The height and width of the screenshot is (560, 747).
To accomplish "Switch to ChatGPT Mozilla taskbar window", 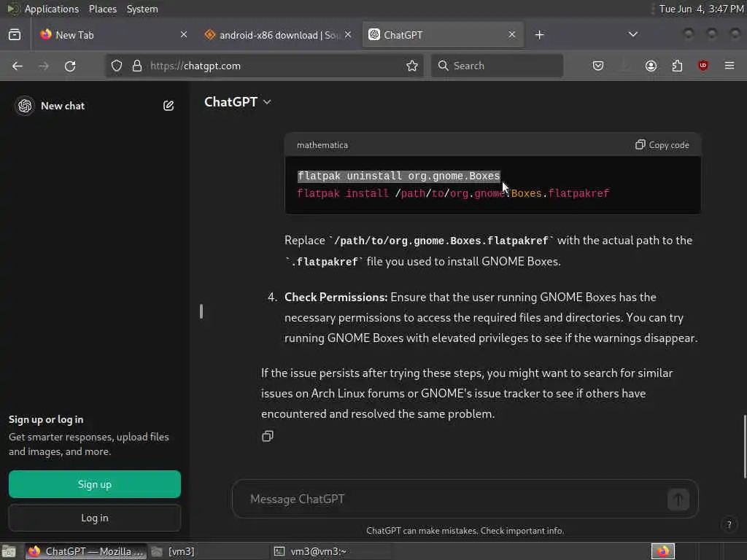I will (x=86, y=551).
